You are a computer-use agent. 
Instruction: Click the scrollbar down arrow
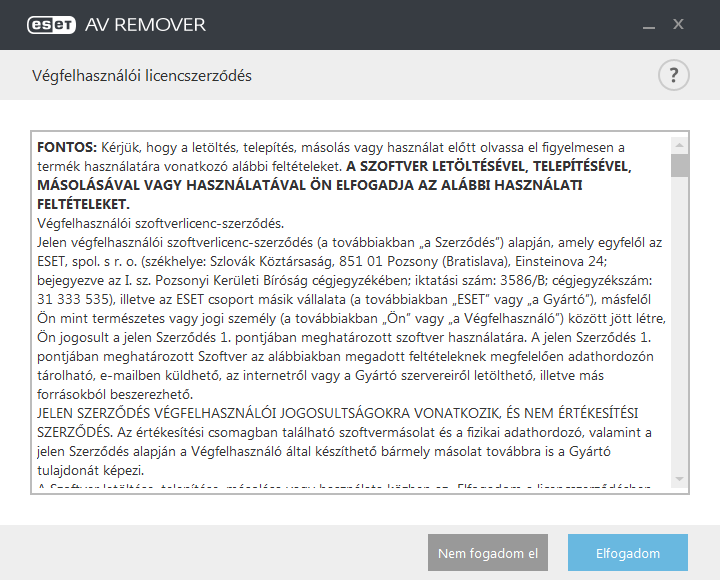[x=680, y=479]
